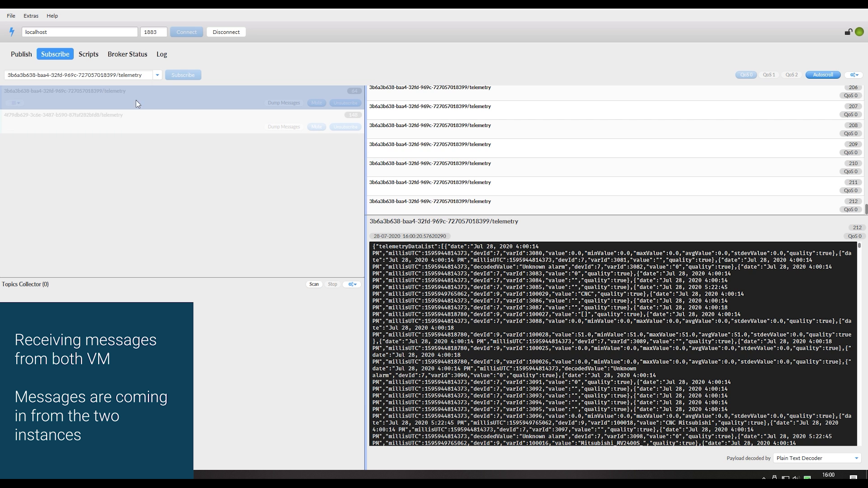This screenshot has height=488, width=868.
Task: Select the 4f79db629 telemetry subscription row
Action: (182, 121)
